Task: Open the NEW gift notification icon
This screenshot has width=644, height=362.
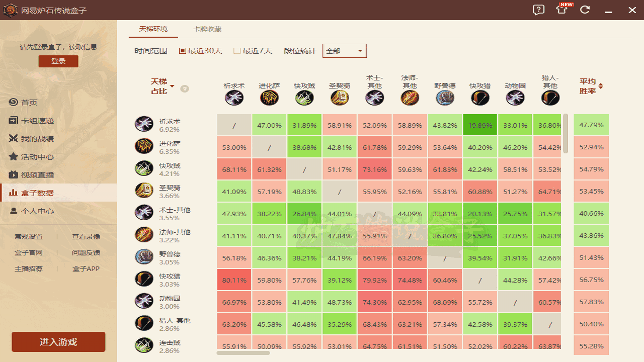Action: (x=561, y=10)
